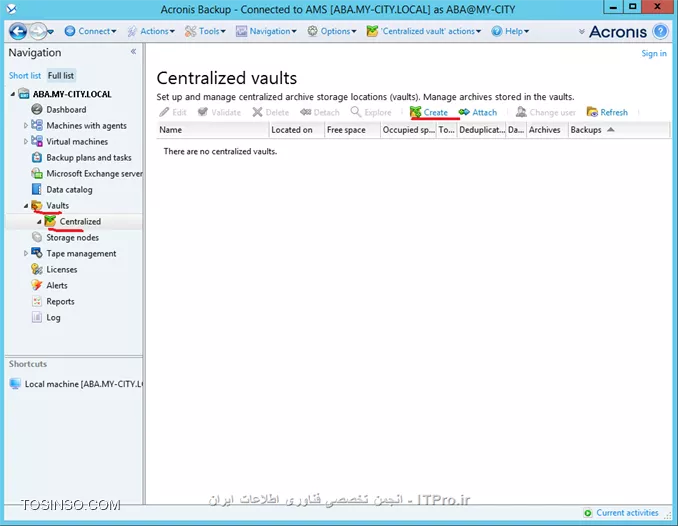The height and width of the screenshot is (526, 678).
Task: Sort by Free space column header
Action: pos(352,130)
